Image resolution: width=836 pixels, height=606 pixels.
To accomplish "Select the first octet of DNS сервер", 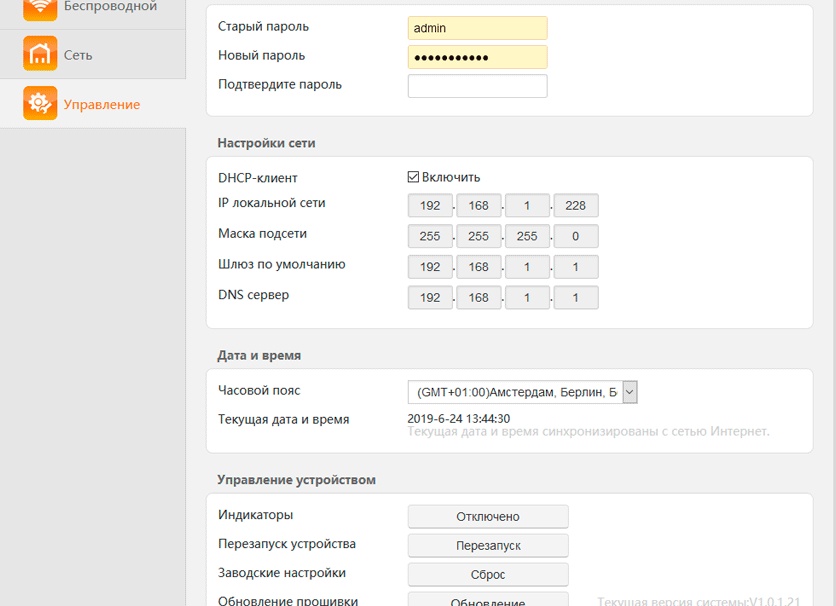I will point(430,297).
